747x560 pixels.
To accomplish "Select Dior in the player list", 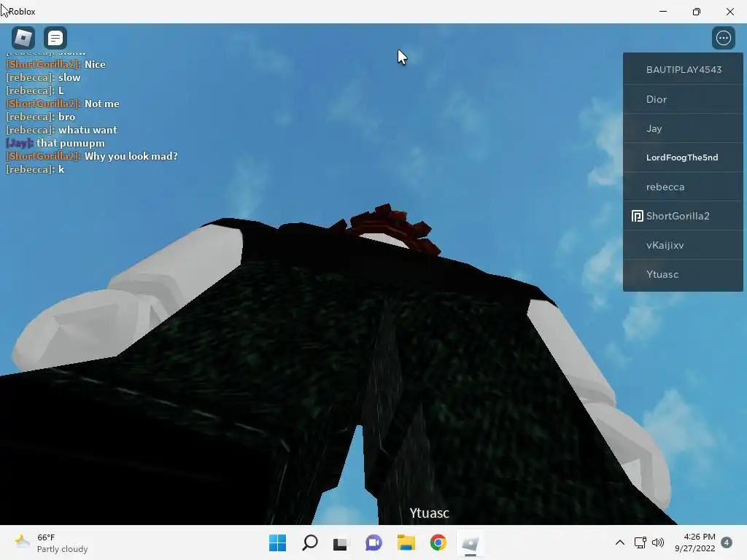I will [683, 99].
